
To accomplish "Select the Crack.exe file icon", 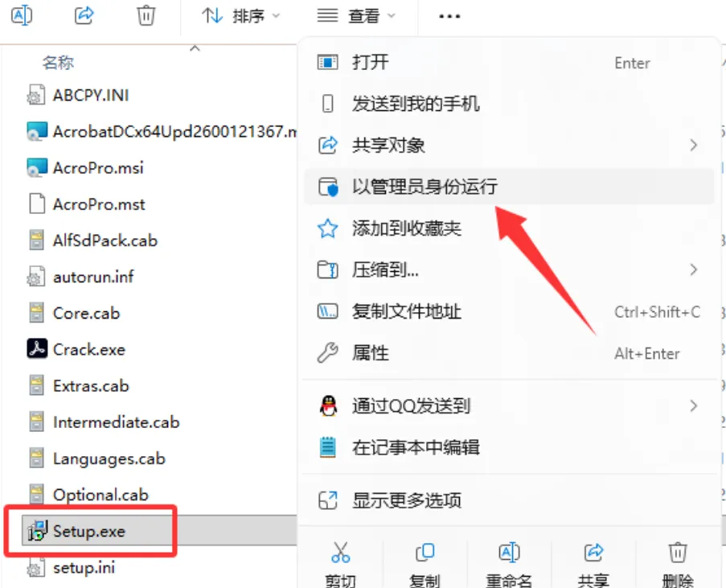I will [x=36, y=349].
